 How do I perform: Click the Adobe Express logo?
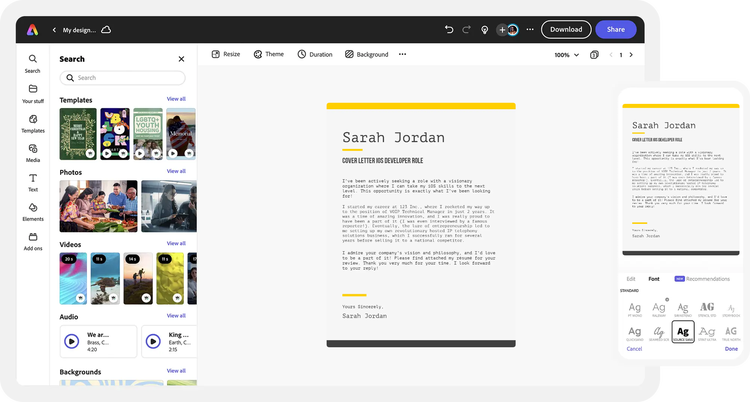33,30
